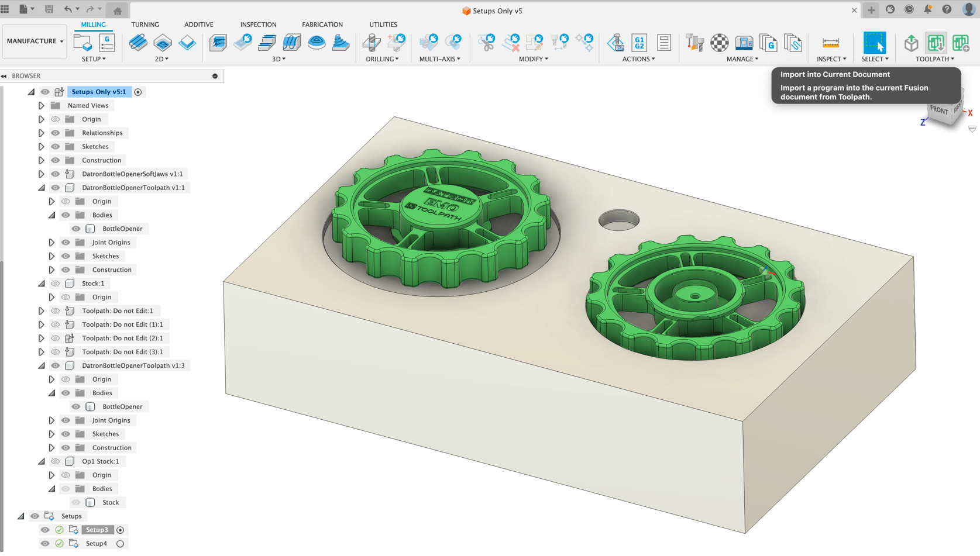Click the Post Process G1G2 icon
This screenshot has height=556, width=980.
(638, 43)
